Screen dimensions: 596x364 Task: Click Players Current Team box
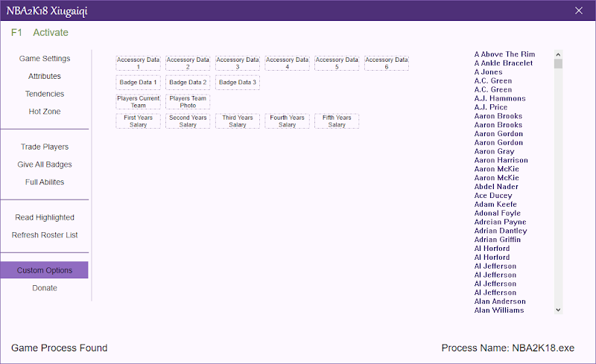pos(139,102)
